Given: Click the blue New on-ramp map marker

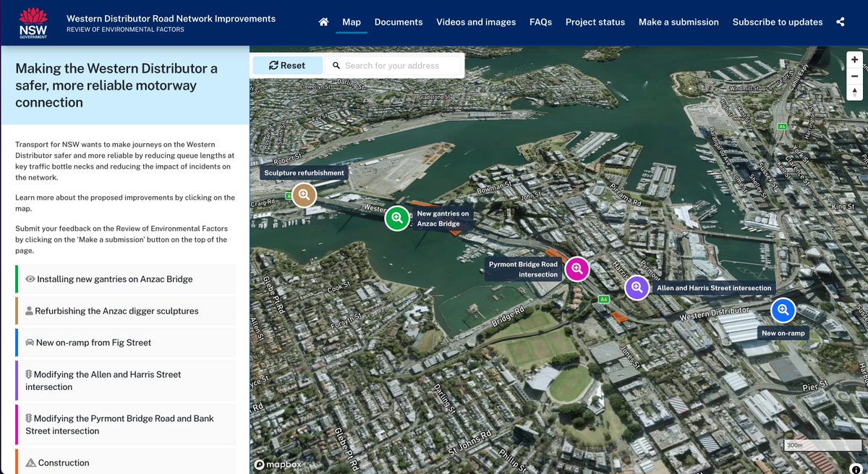Looking at the screenshot, I should click(x=783, y=310).
